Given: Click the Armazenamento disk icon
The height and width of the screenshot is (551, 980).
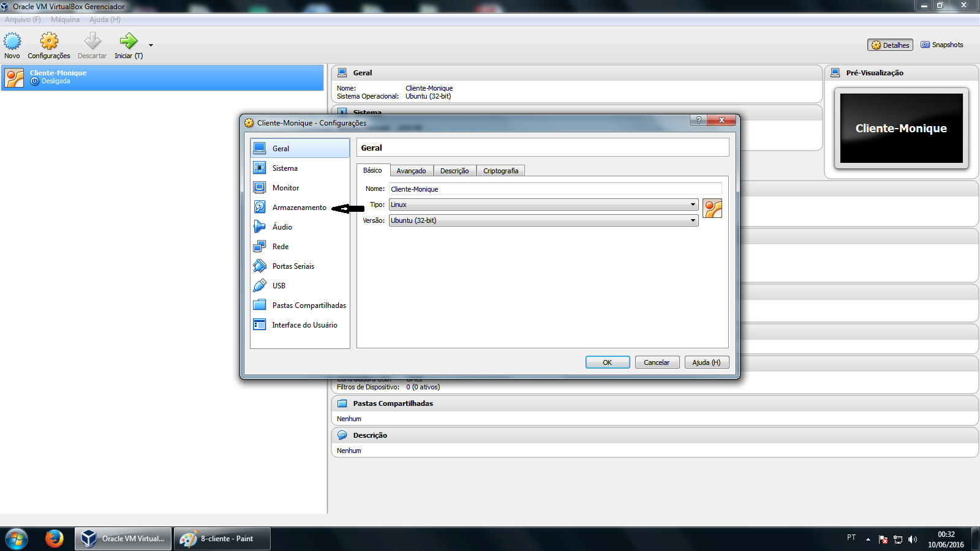Looking at the screenshot, I should click(x=260, y=207).
